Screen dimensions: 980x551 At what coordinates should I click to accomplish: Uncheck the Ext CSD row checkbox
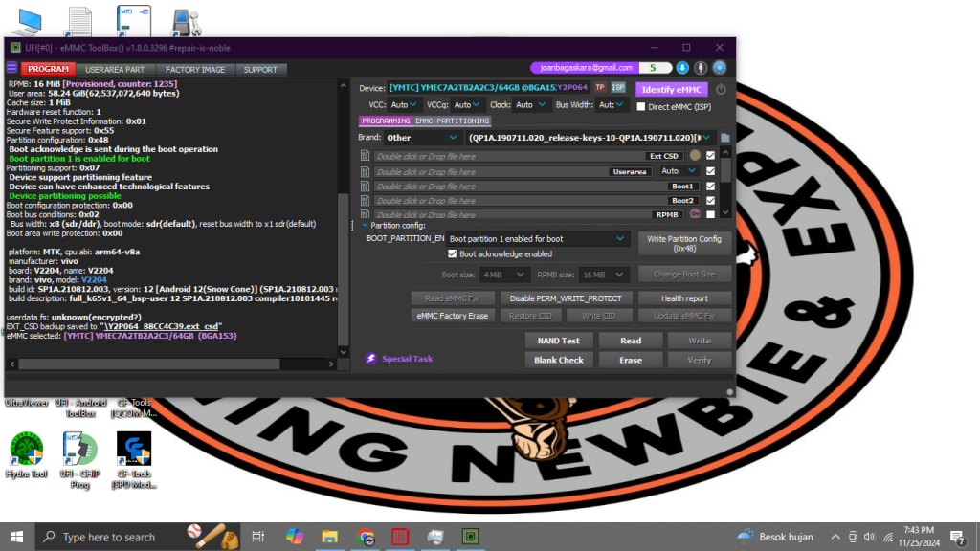point(711,156)
